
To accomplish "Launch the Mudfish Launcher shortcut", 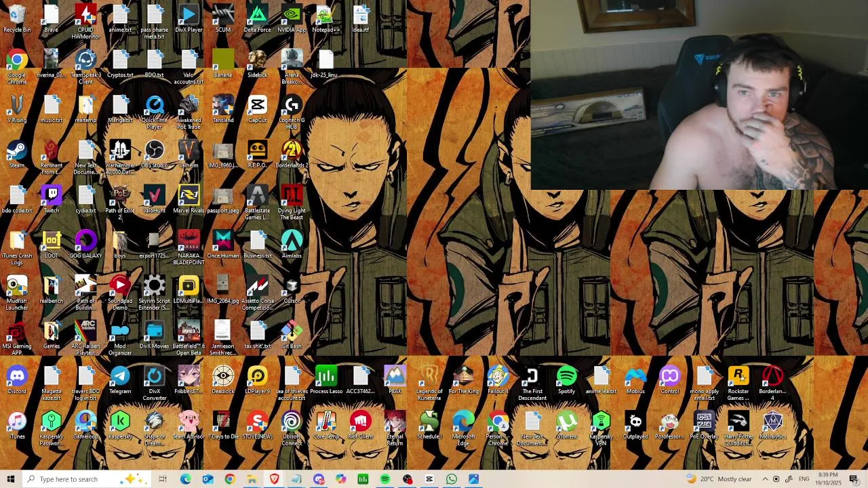I will [x=17, y=293].
